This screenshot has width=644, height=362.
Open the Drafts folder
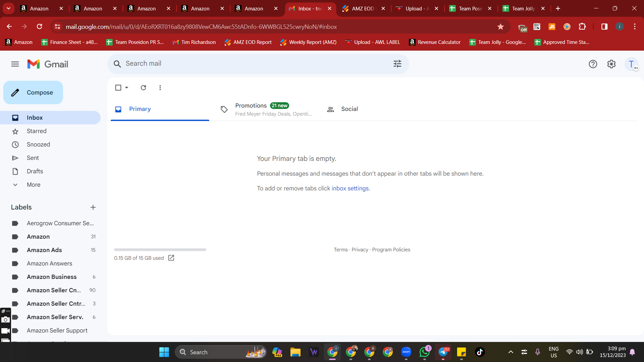click(50, 171)
